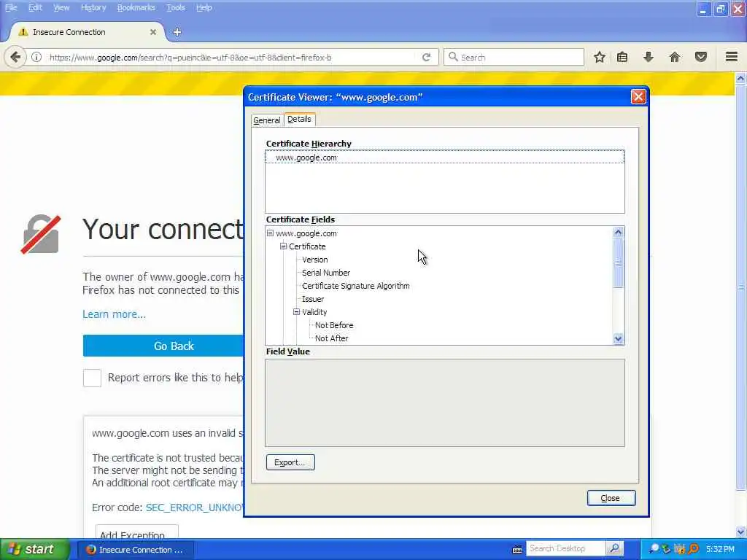The height and width of the screenshot is (560, 747).
Task: Click the Firefox search box
Action: click(514, 57)
